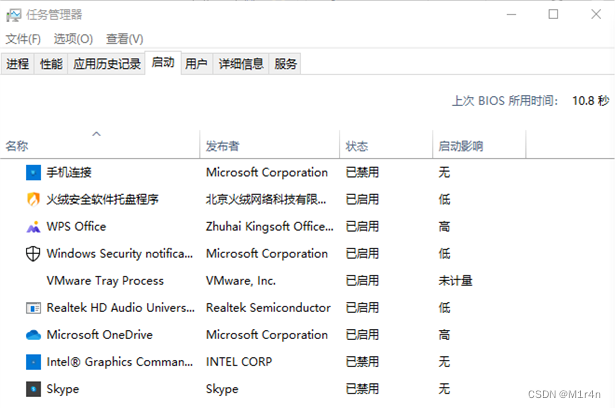Click 低 impact of Realtek row
The height and width of the screenshot is (408, 616).
point(444,308)
